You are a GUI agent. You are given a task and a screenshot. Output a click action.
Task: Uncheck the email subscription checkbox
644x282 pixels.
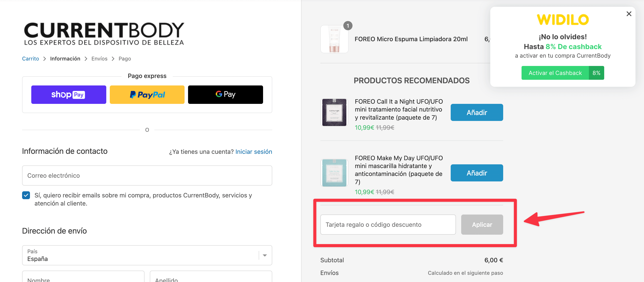pos(26,195)
